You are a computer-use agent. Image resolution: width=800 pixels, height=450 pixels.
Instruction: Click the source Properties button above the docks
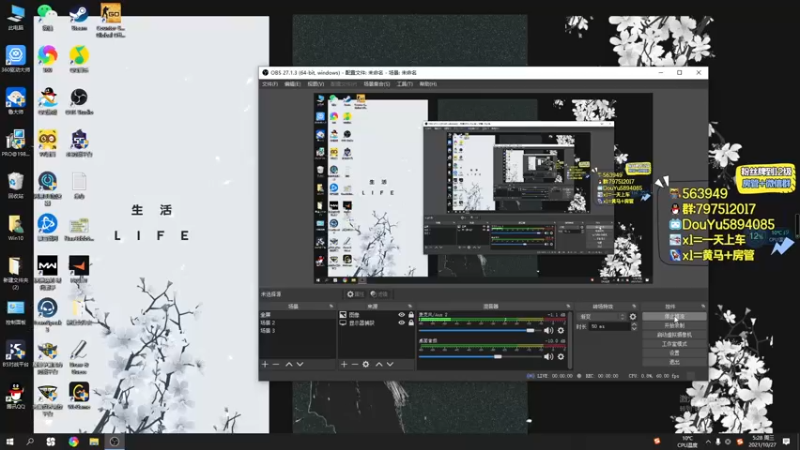point(355,294)
